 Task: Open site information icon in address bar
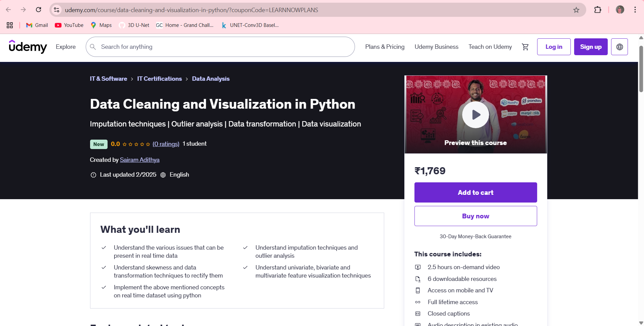57,10
